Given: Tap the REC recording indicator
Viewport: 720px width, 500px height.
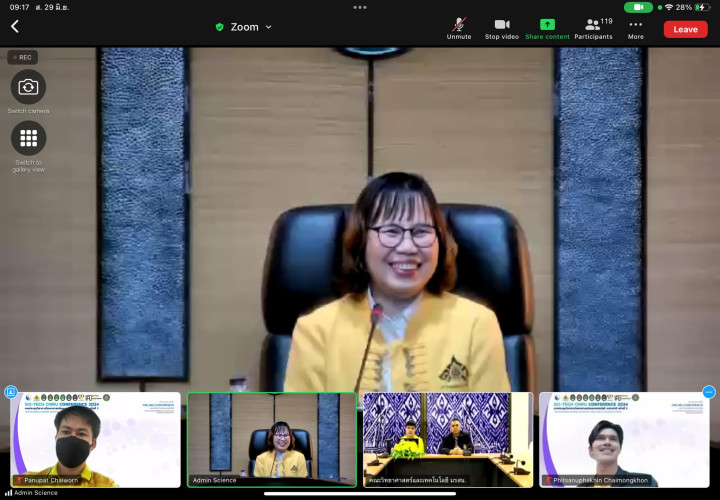Looking at the screenshot, I should pyautogui.click(x=22, y=57).
